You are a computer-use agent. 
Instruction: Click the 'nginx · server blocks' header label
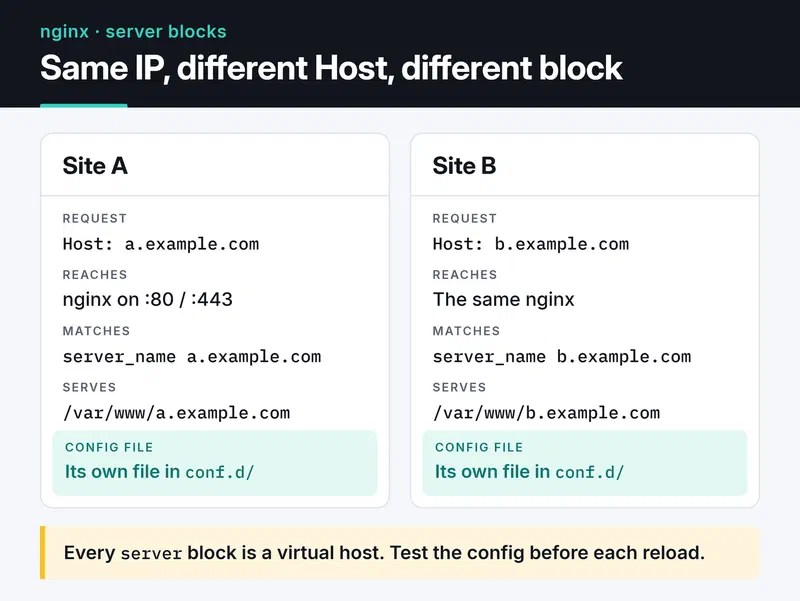click(x=133, y=32)
